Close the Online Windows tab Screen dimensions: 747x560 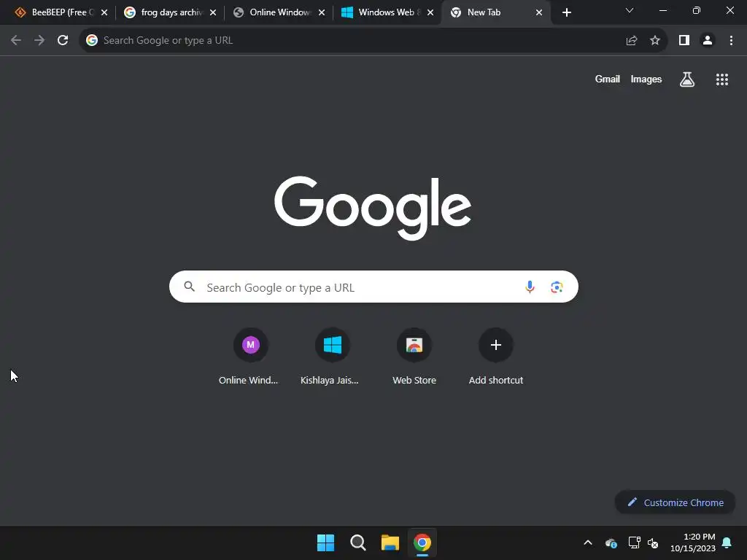[322, 13]
